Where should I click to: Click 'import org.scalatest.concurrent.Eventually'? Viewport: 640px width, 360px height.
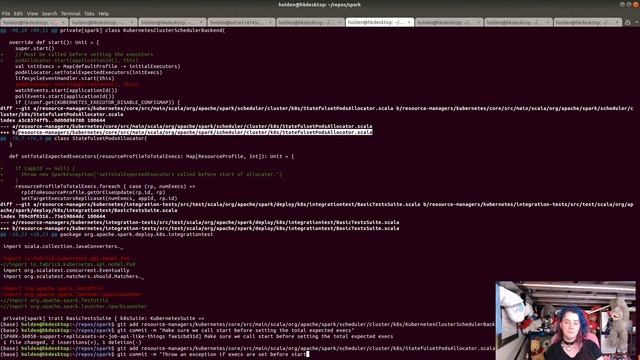pyautogui.click(x=66, y=270)
